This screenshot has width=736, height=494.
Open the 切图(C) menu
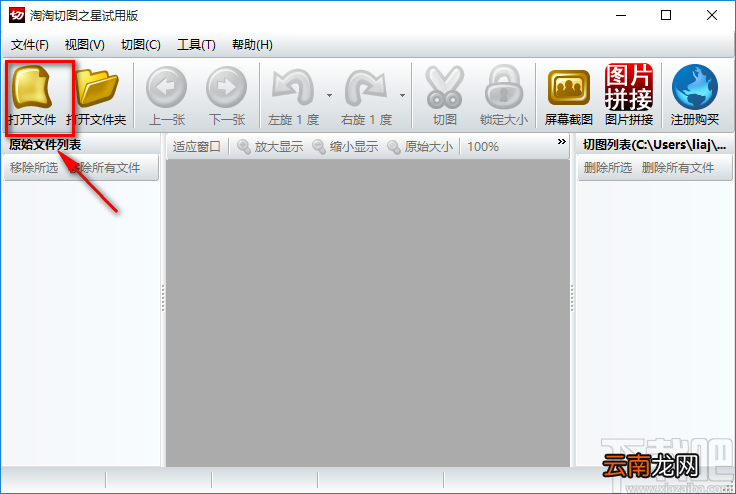point(141,45)
